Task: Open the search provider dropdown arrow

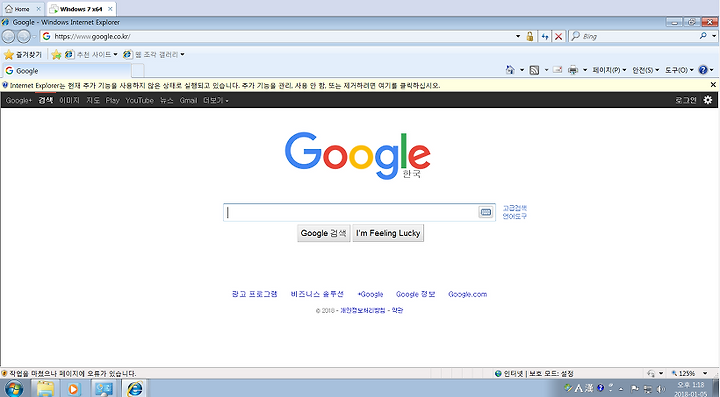Action: 714,36
